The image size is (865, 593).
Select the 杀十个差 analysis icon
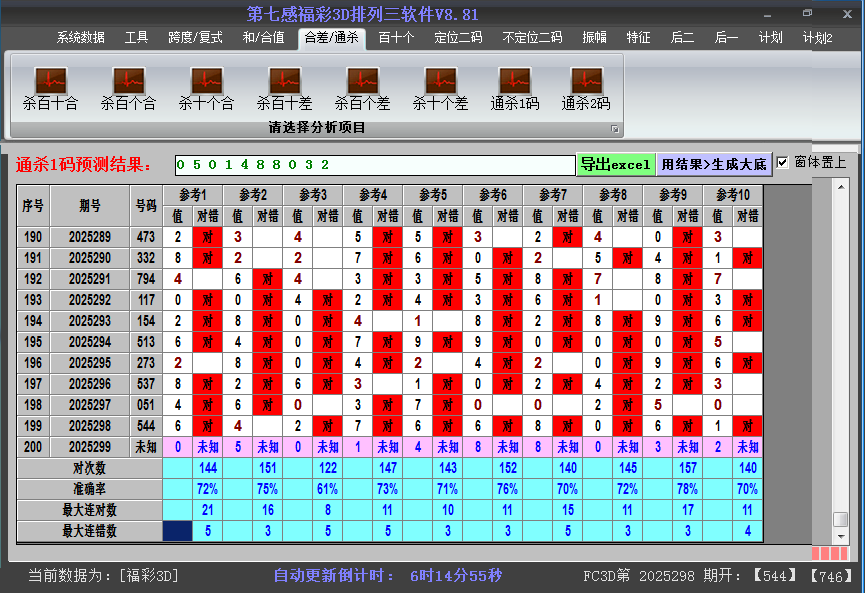440,88
